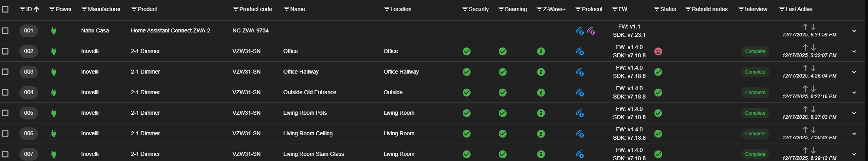Sort the table by Last Active column
This screenshot has height=161, width=868.
[799, 9]
